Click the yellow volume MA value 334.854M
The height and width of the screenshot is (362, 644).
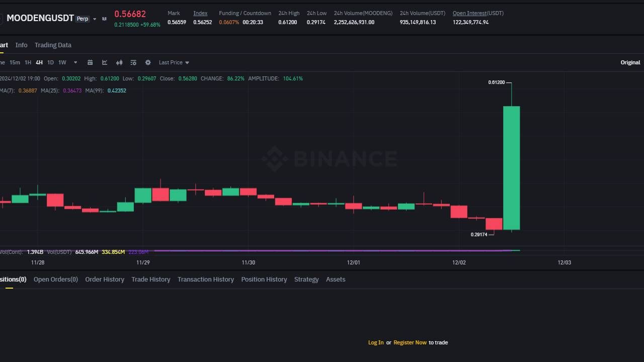[x=113, y=252]
